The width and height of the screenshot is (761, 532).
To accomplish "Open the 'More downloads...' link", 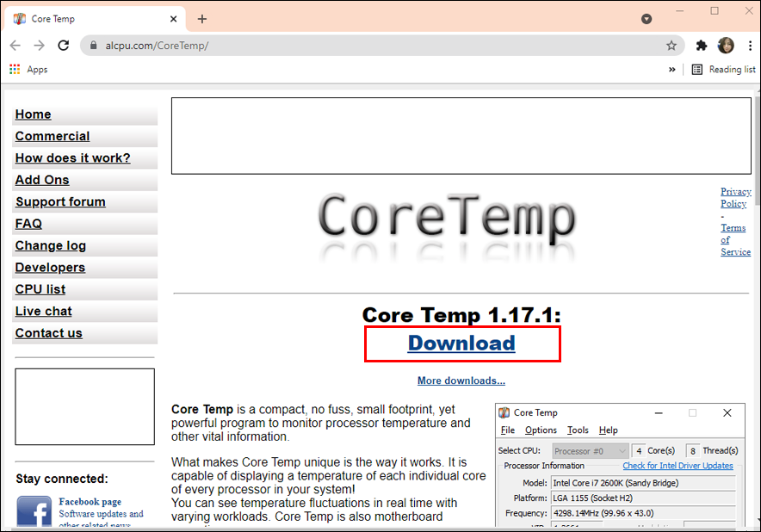I will (x=461, y=380).
